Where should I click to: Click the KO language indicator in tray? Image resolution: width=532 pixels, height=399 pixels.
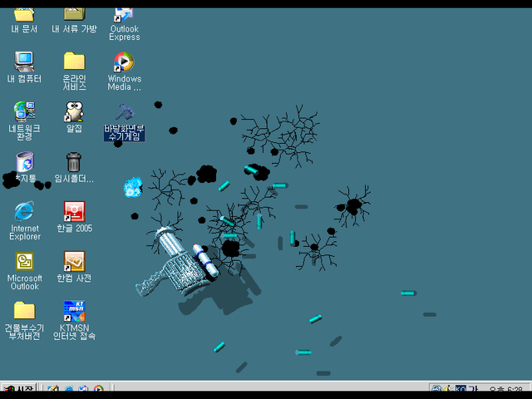point(461,391)
